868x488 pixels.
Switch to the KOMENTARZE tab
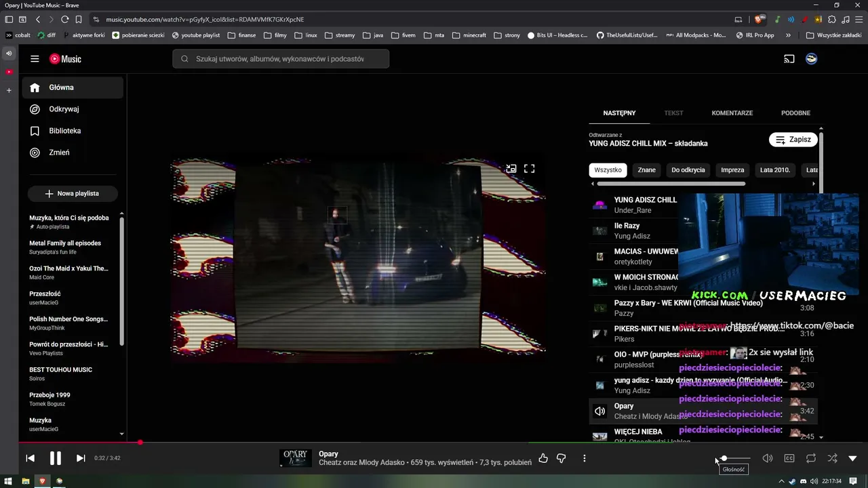tap(732, 113)
